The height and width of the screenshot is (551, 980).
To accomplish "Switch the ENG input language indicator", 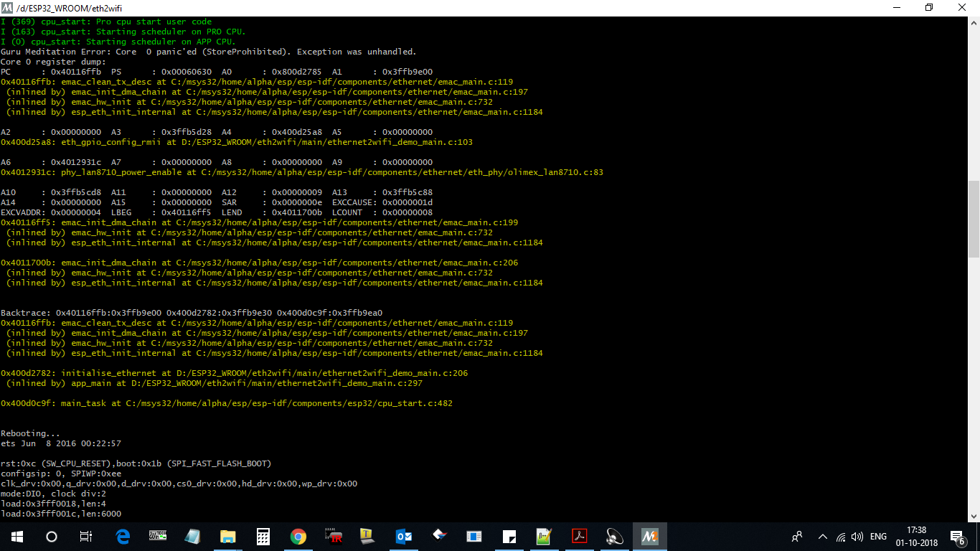I will (878, 537).
